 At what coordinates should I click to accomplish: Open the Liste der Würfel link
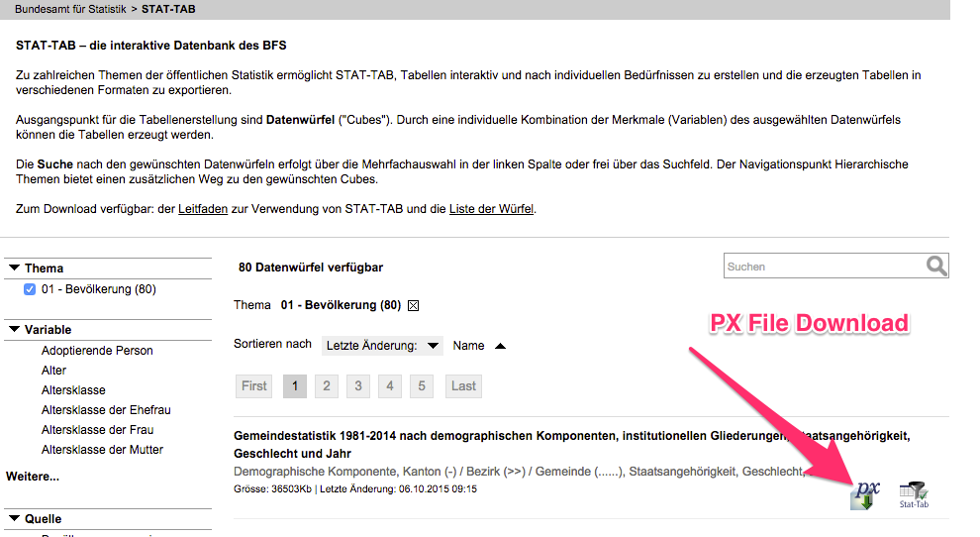pos(491,209)
